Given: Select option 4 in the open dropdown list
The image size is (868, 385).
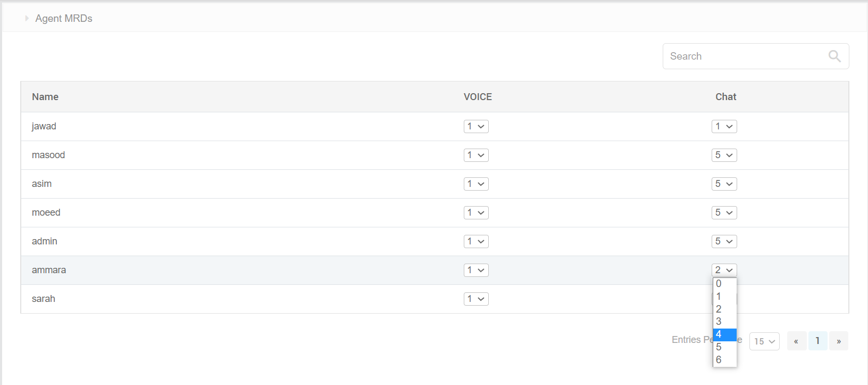Looking at the screenshot, I should (x=724, y=334).
